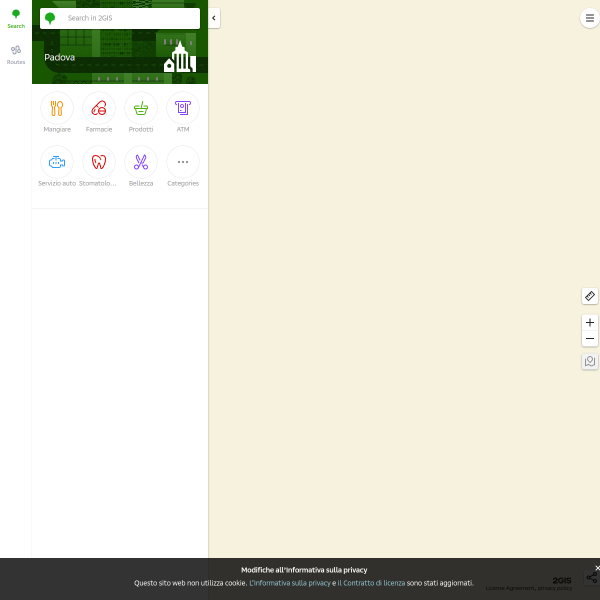Open the hamburger menu at top right
Image resolution: width=600 pixels, height=600 pixels.
(x=590, y=18)
